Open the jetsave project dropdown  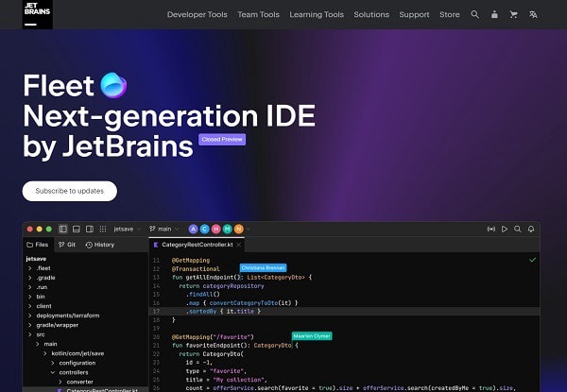pos(127,229)
